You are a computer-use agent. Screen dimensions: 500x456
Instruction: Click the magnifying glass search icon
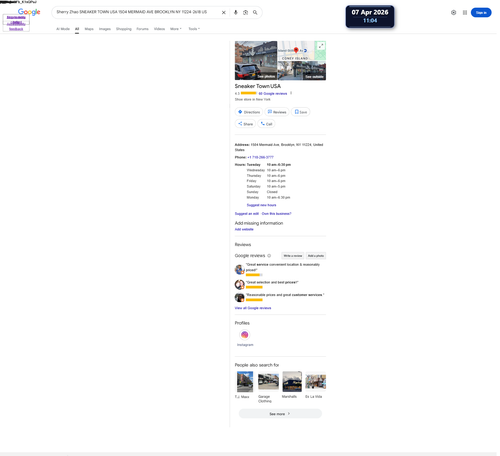coord(255,12)
